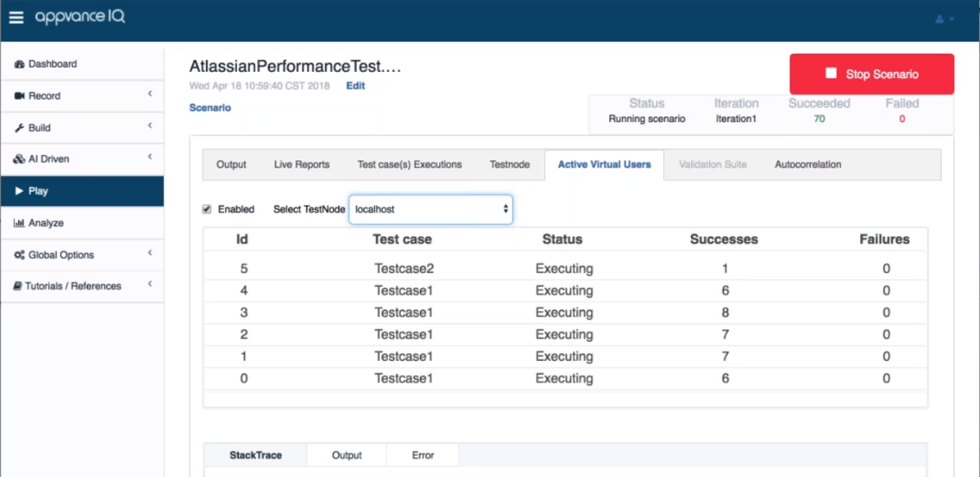Switch to the Output tab in top tab bar
This screenshot has width=980, height=477.
click(231, 165)
